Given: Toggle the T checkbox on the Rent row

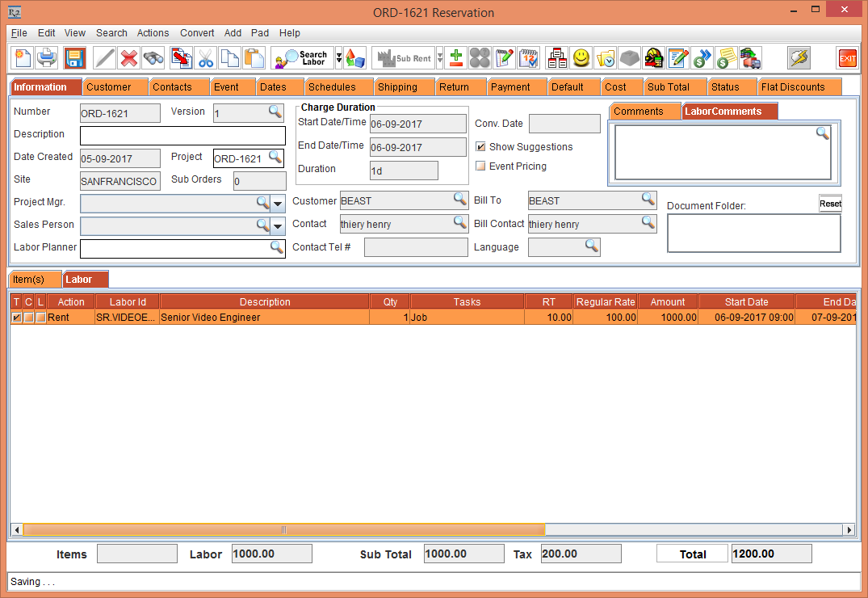Looking at the screenshot, I should pyautogui.click(x=17, y=318).
